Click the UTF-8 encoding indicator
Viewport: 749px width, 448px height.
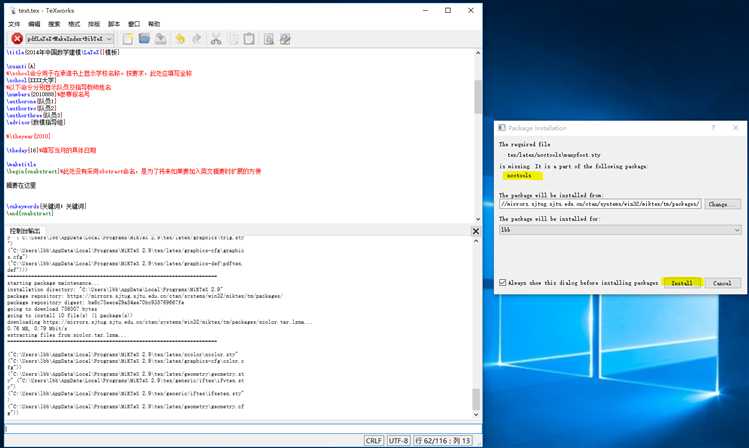click(398, 440)
